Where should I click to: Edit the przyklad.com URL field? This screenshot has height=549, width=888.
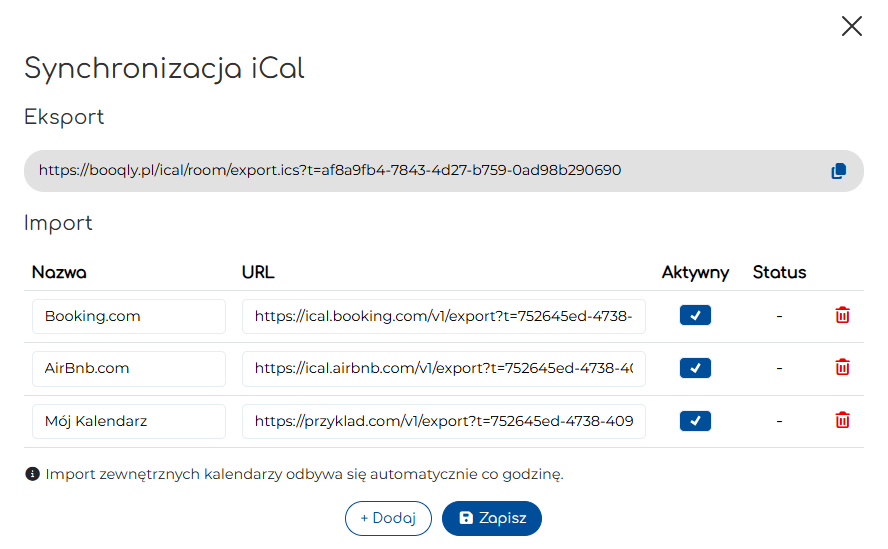(444, 421)
